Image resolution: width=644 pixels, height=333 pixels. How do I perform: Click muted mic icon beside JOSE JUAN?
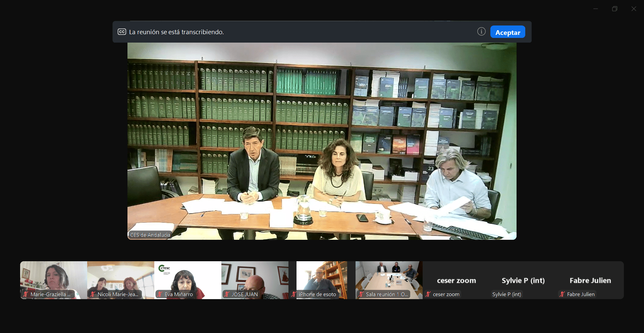click(x=227, y=294)
